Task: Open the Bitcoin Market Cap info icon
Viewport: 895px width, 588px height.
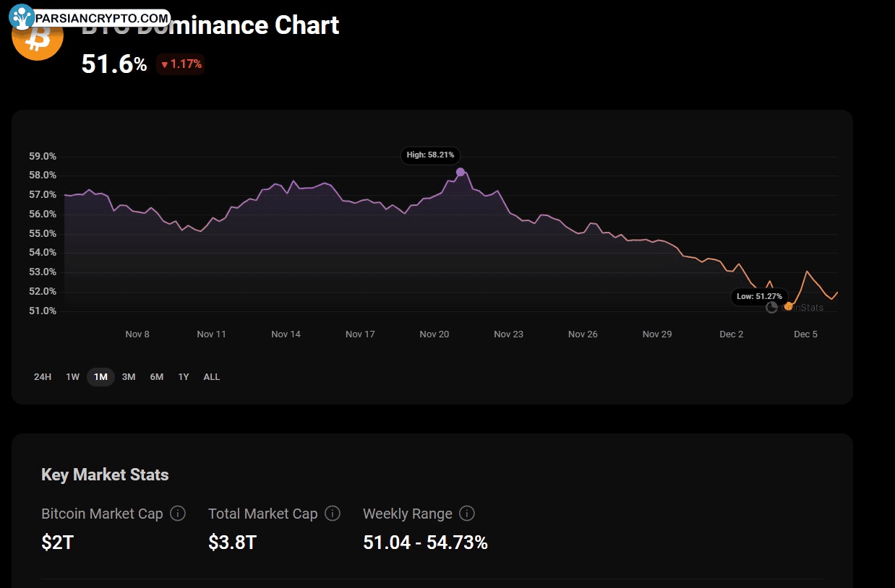Action: click(177, 514)
